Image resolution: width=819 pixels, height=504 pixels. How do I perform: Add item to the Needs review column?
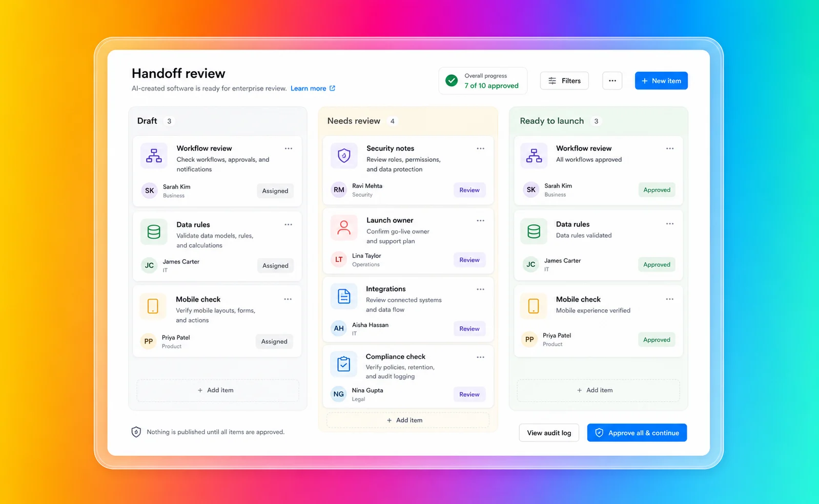(404, 420)
